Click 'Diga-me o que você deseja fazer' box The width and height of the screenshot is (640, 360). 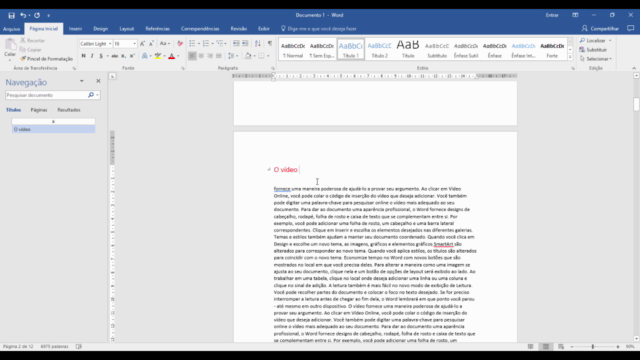(x=319, y=29)
